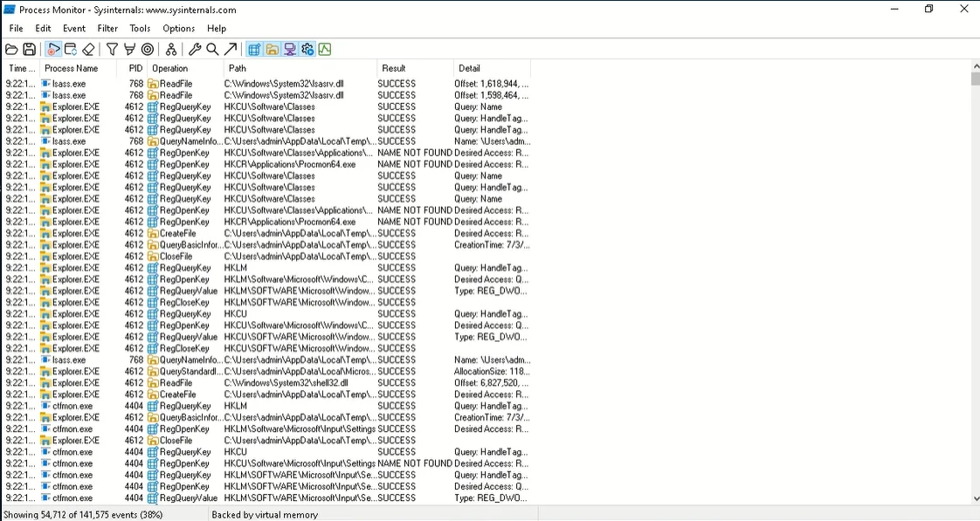Click the Result column header
This screenshot has height=521, width=980.
point(415,68)
